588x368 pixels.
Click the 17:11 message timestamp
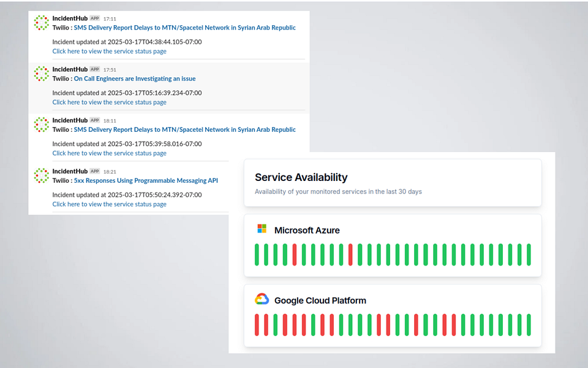[110, 19]
